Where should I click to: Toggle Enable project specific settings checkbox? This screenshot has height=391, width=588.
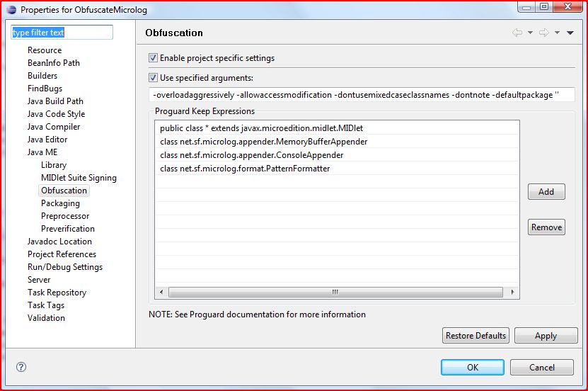[153, 58]
